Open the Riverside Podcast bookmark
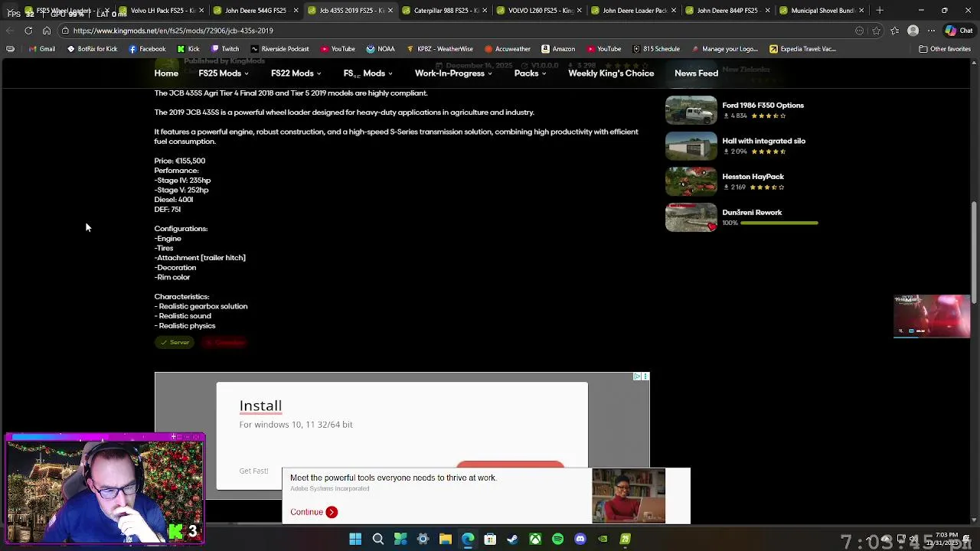Viewport: 980px width, 551px height. tap(279, 49)
